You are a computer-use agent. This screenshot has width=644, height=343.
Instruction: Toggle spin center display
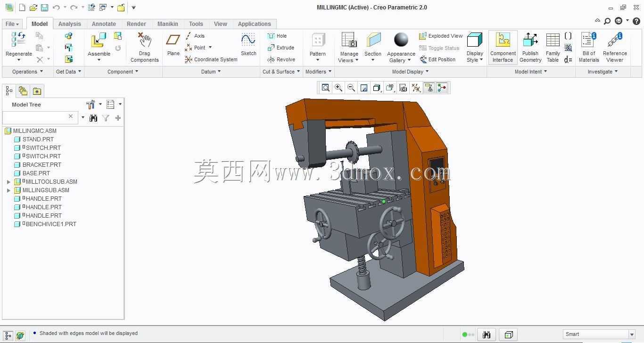pyautogui.click(x=442, y=88)
